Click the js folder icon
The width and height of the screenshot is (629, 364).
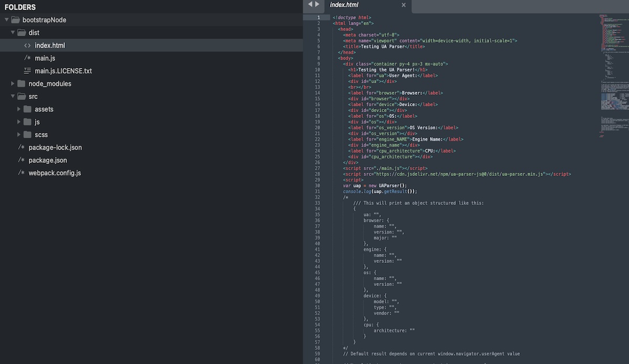(27, 122)
